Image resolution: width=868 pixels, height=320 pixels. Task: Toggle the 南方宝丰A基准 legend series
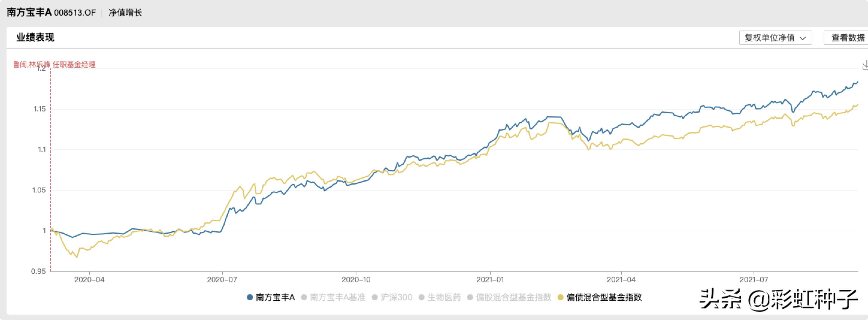[x=333, y=297]
